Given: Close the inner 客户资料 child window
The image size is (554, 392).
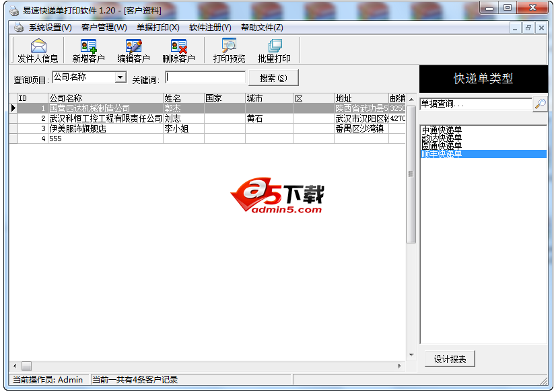Looking at the screenshot, I should 541,28.
